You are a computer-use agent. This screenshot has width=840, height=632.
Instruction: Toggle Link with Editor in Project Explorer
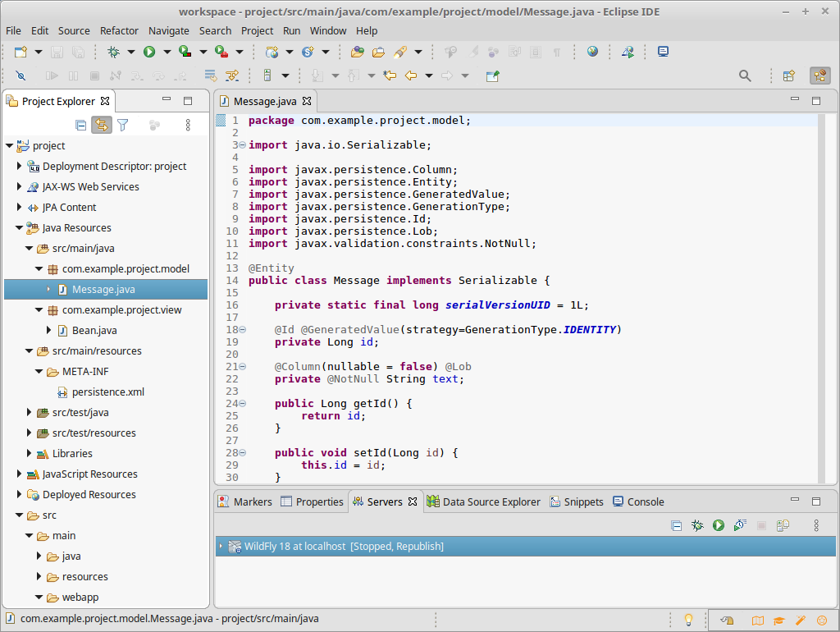pyautogui.click(x=100, y=125)
